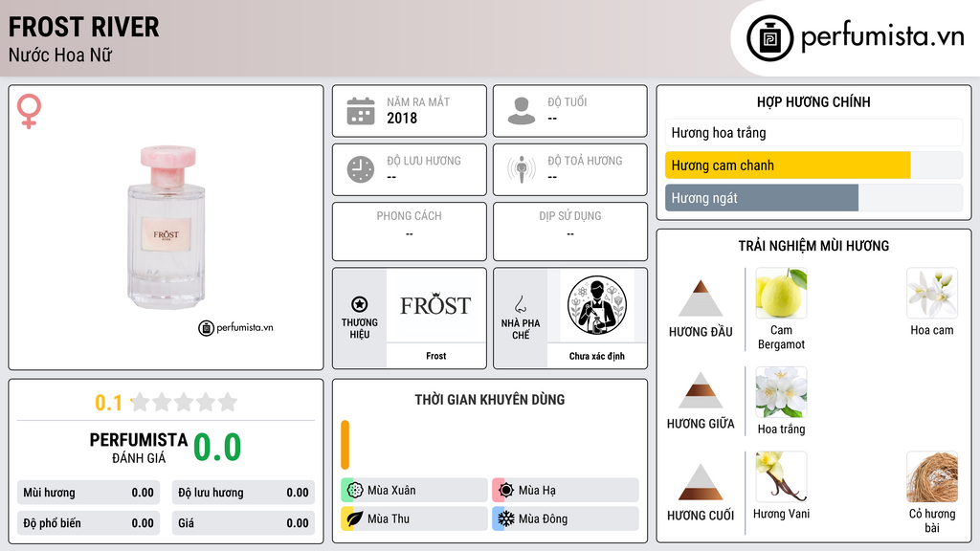
Task: Click the Hương đầu pyramid icon
Action: [x=701, y=298]
